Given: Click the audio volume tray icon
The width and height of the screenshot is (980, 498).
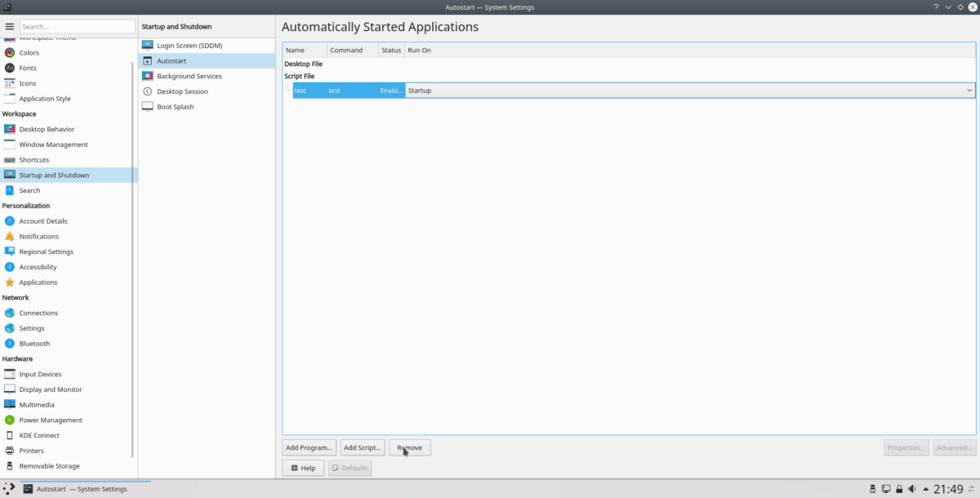Looking at the screenshot, I should pos(911,488).
